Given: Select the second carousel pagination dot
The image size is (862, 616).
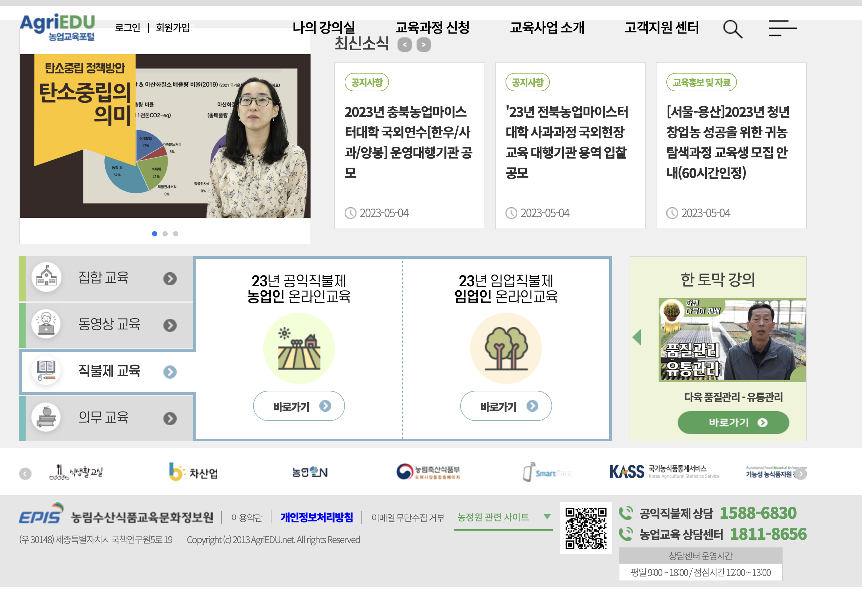Looking at the screenshot, I should point(164,234).
